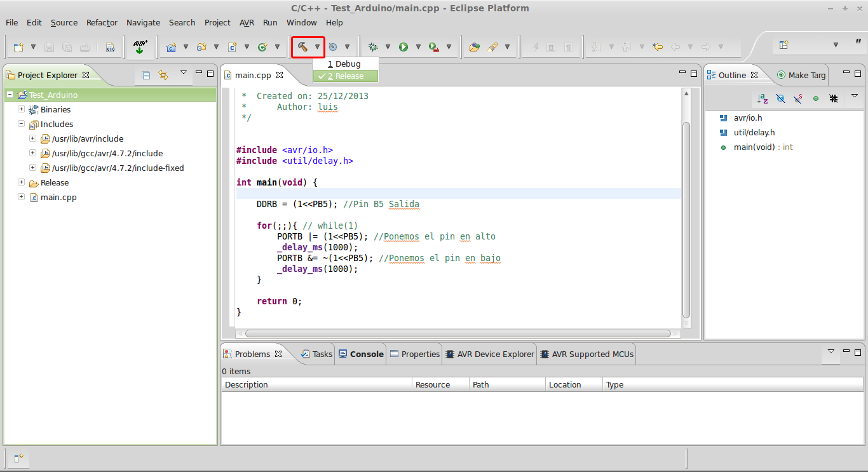Click the New Source Folder icon
Viewport: 868px width, 472px height.
201,47
